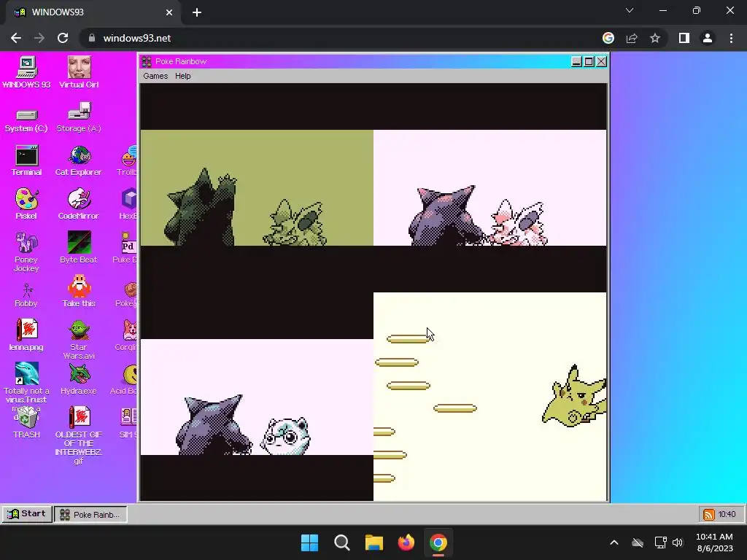
Task: Share this page via share icon
Action: coord(632,38)
